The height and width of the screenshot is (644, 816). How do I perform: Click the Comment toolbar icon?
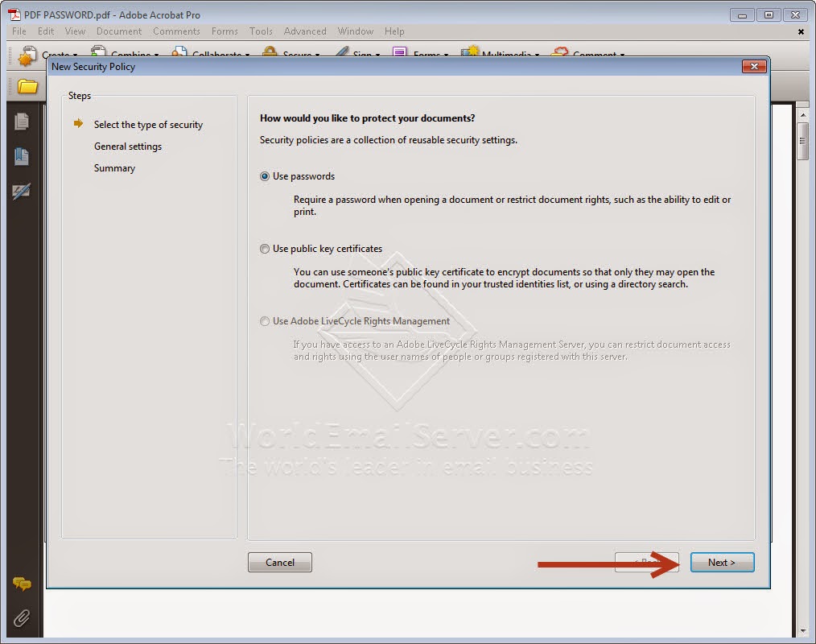coord(559,52)
